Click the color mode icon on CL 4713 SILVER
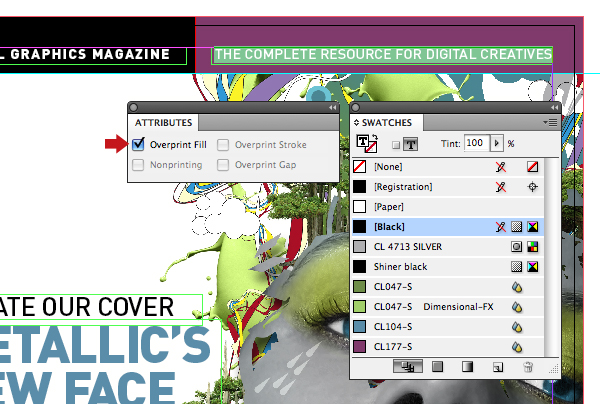The width and height of the screenshot is (600, 404). [533, 247]
